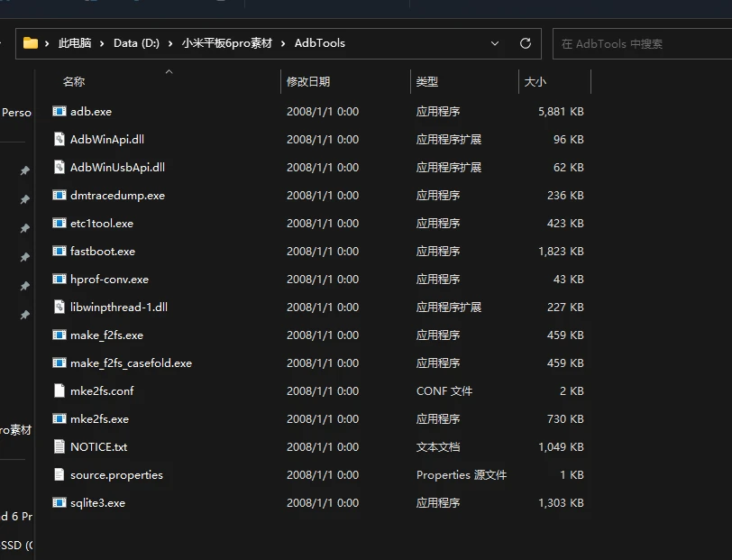This screenshot has width=732, height=560.
Task: Open the Perso item in navigation pane
Action: point(16,112)
